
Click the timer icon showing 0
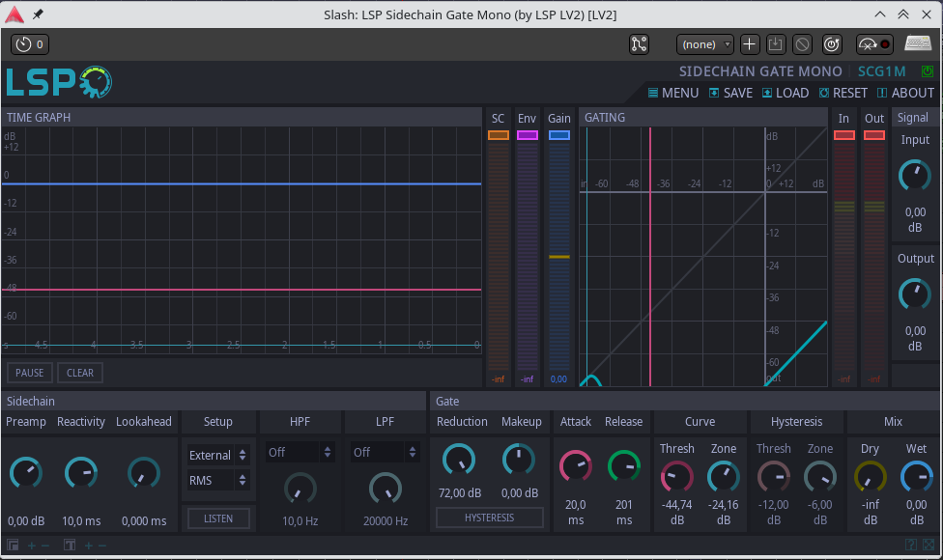29,44
